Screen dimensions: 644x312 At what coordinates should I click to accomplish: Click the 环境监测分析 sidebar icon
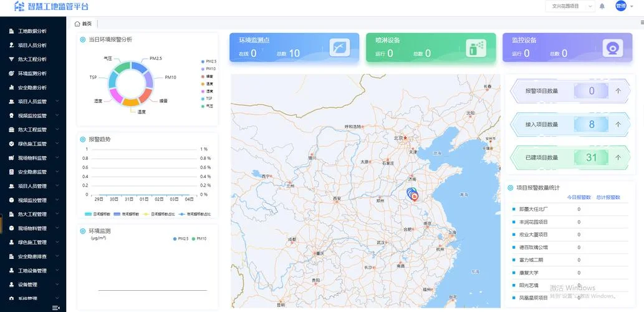coord(11,73)
